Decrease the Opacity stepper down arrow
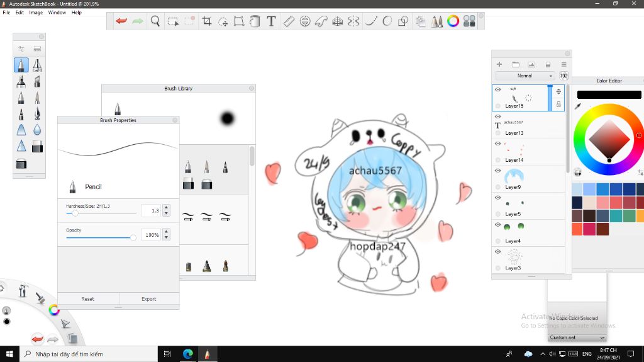Viewport: 644px width, 362px height. 166,237
